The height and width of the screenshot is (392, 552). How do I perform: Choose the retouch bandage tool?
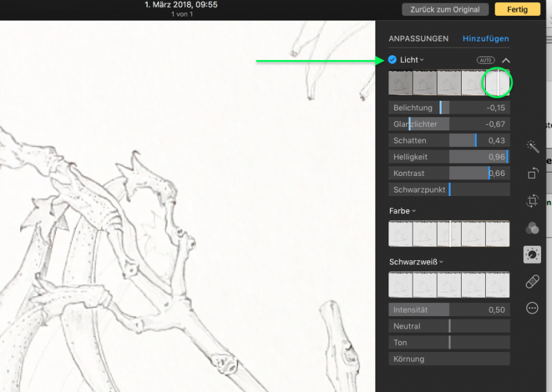click(532, 282)
